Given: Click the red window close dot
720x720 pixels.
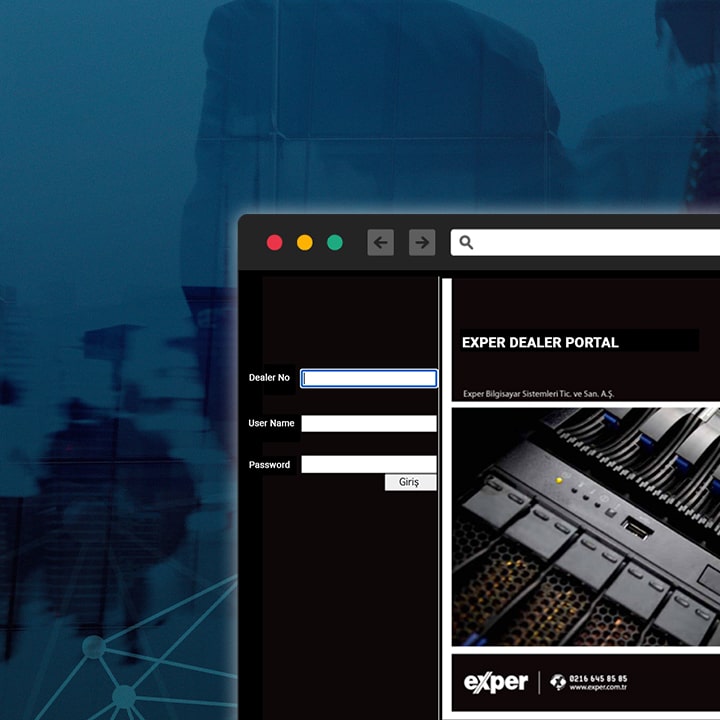Looking at the screenshot, I should click(x=275, y=242).
